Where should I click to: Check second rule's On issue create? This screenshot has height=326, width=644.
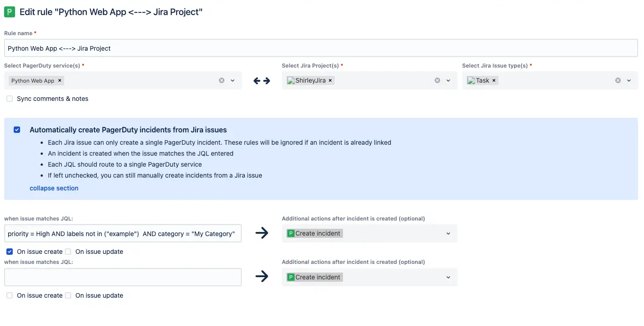tap(10, 295)
